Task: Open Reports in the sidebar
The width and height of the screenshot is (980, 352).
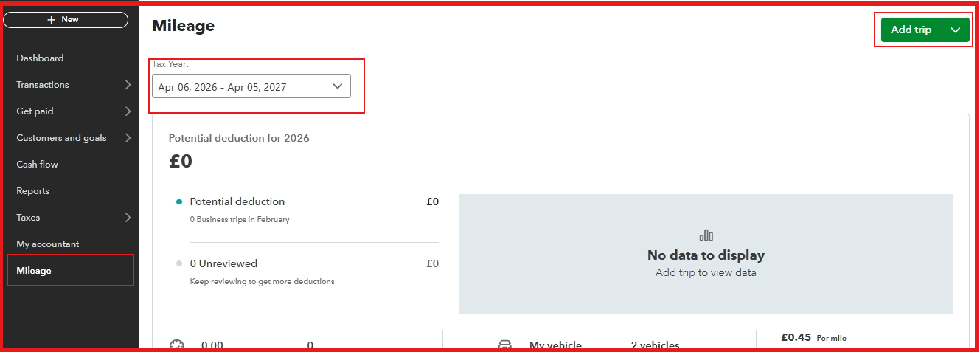Action: point(33,191)
